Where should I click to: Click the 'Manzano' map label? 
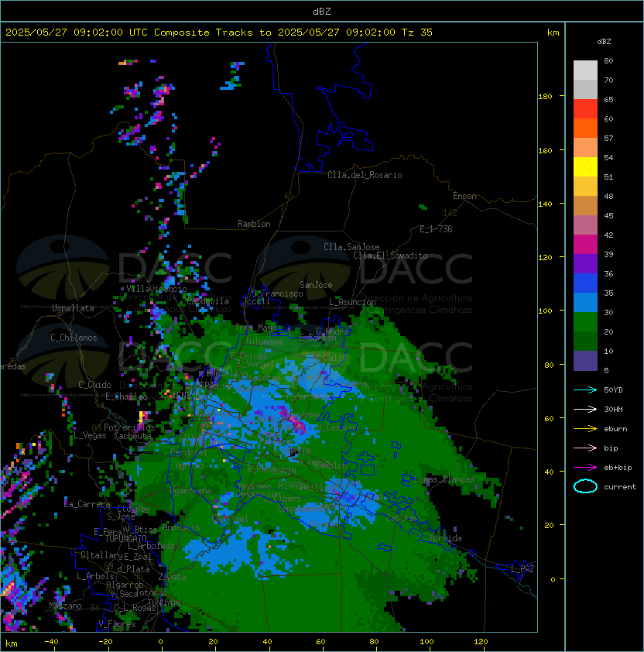pos(65,606)
